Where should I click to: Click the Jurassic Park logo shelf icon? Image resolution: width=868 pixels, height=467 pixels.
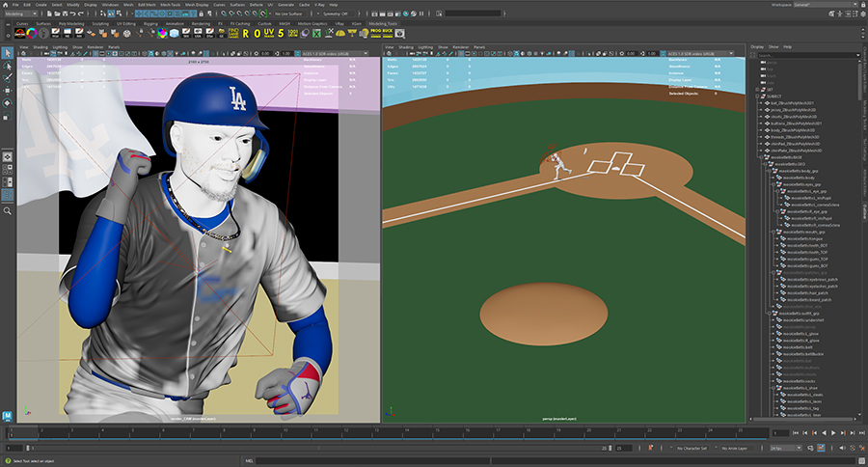coord(20,33)
